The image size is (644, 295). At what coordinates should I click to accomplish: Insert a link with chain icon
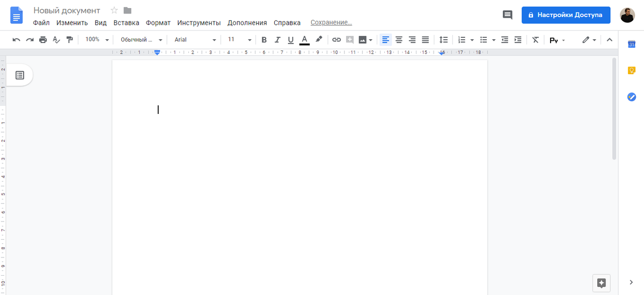(336, 40)
